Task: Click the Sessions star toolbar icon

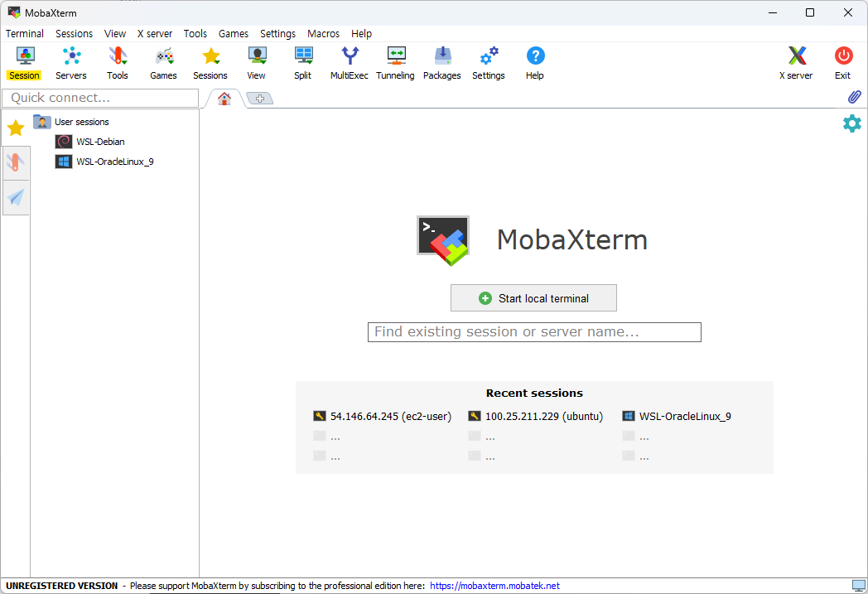Action: 210,64
